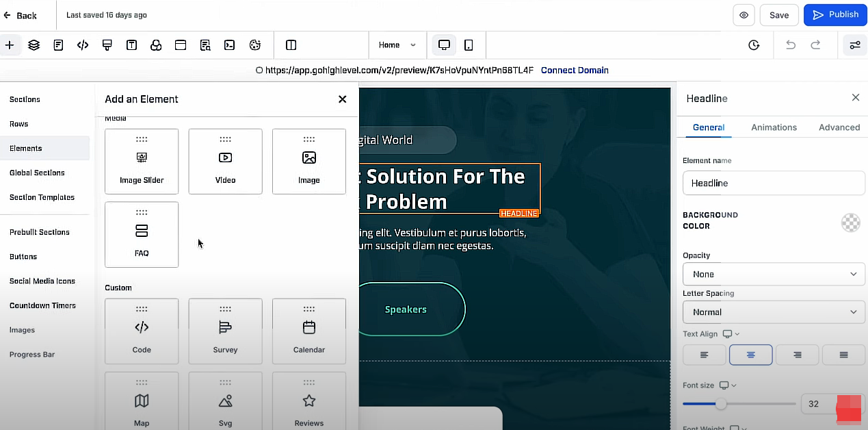
Task: Expand the Opacity dropdown
Action: tap(773, 274)
